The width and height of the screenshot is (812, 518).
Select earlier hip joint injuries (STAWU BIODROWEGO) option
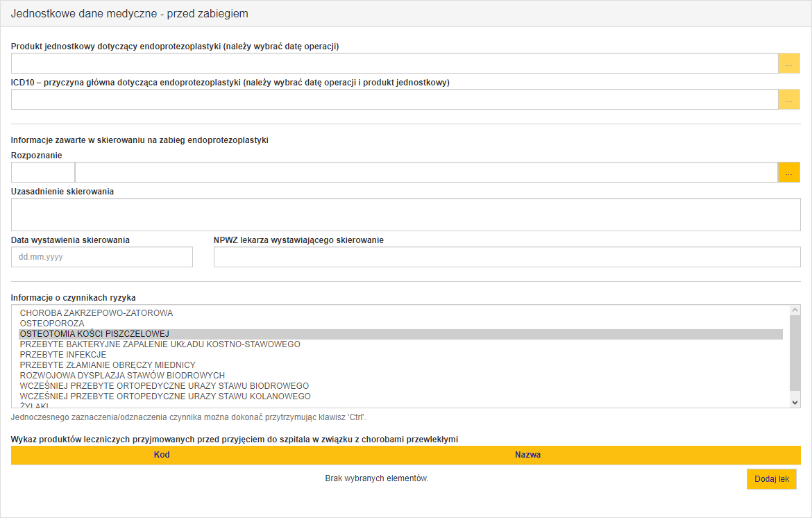[164, 386]
